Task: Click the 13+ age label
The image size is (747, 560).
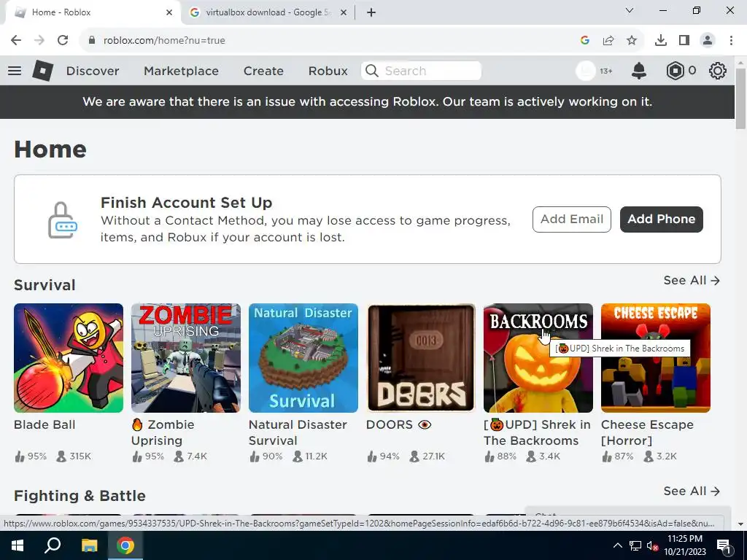Action: (606, 71)
